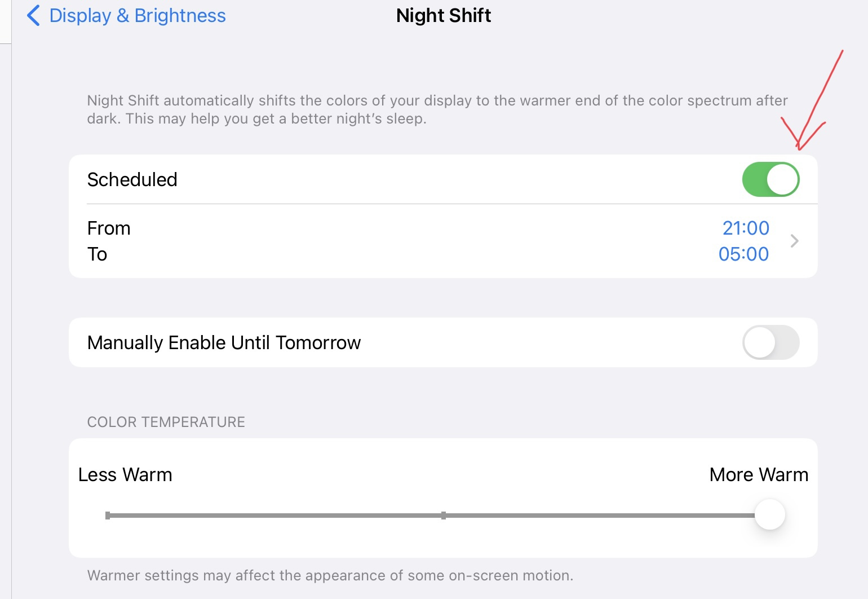Select the From row label

[109, 228]
